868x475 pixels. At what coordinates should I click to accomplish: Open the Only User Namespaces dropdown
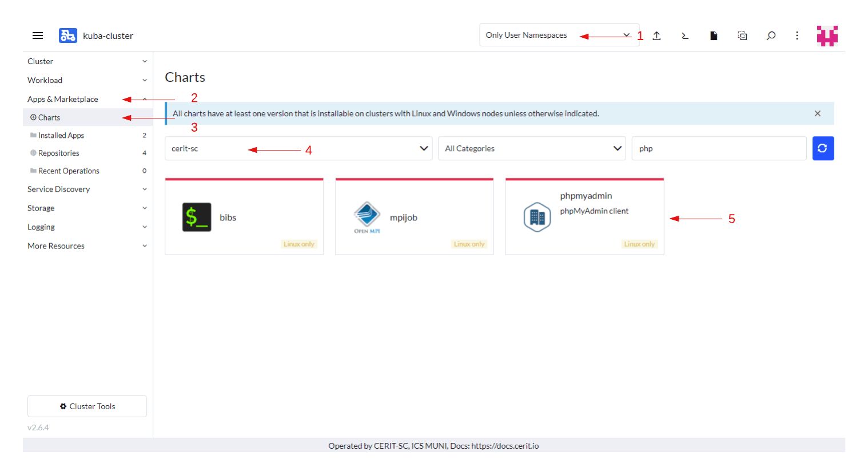tap(559, 35)
